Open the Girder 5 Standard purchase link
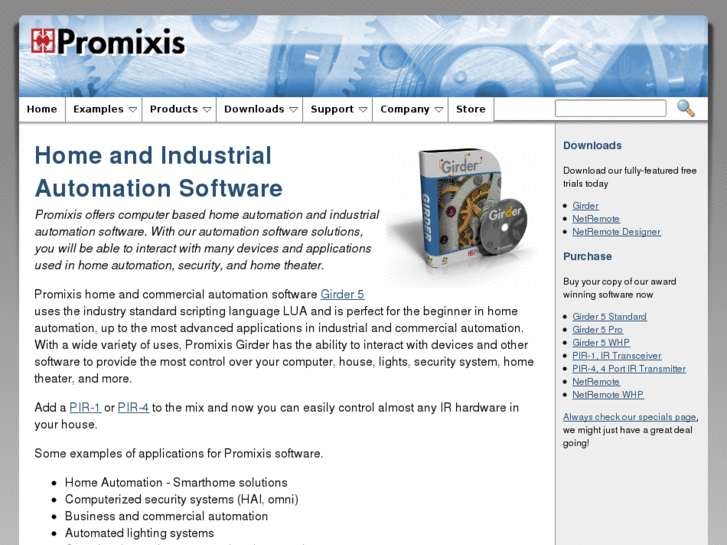 pos(609,316)
